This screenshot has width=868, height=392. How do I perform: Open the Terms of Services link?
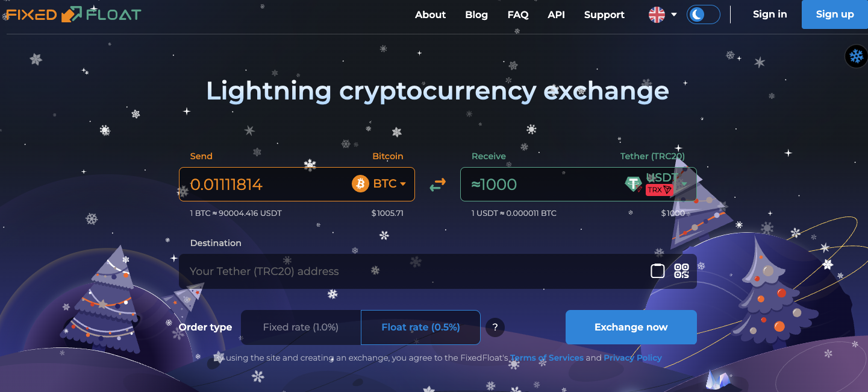coord(546,357)
